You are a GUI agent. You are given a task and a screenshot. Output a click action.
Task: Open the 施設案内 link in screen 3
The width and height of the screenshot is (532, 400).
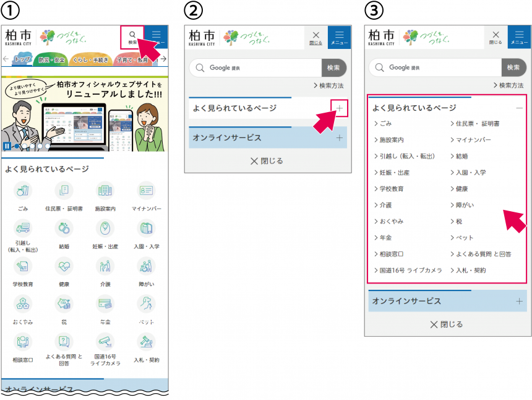[389, 140]
